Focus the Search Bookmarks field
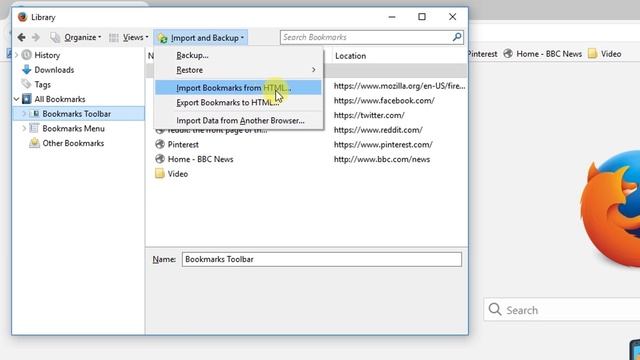This screenshot has height=360, width=640. coord(371,38)
